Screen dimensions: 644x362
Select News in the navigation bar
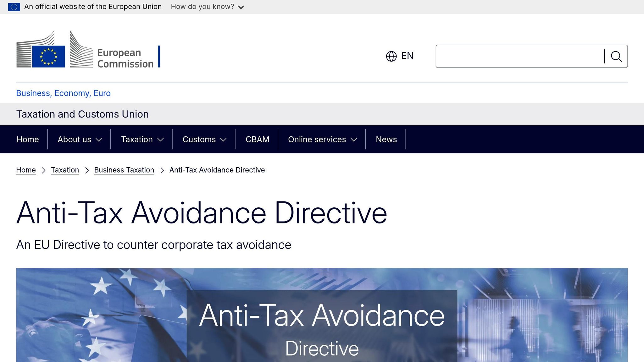tap(386, 139)
